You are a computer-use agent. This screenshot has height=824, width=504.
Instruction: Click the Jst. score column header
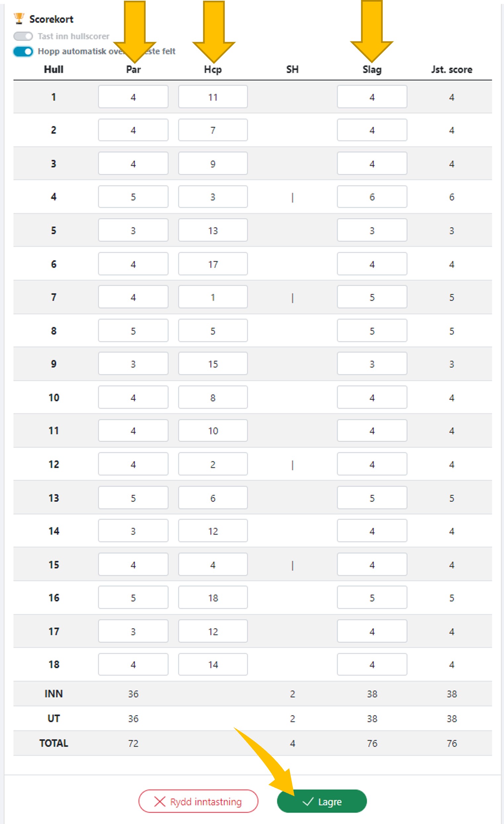452,70
